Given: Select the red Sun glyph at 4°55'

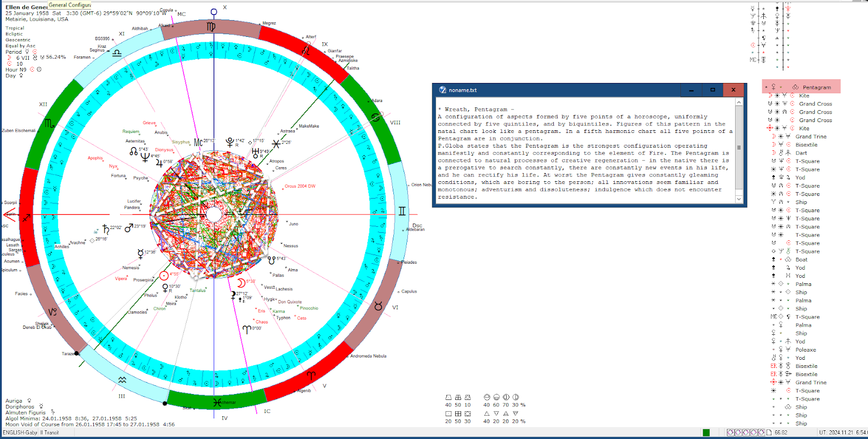Looking at the screenshot, I should click(x=164, y=276).
